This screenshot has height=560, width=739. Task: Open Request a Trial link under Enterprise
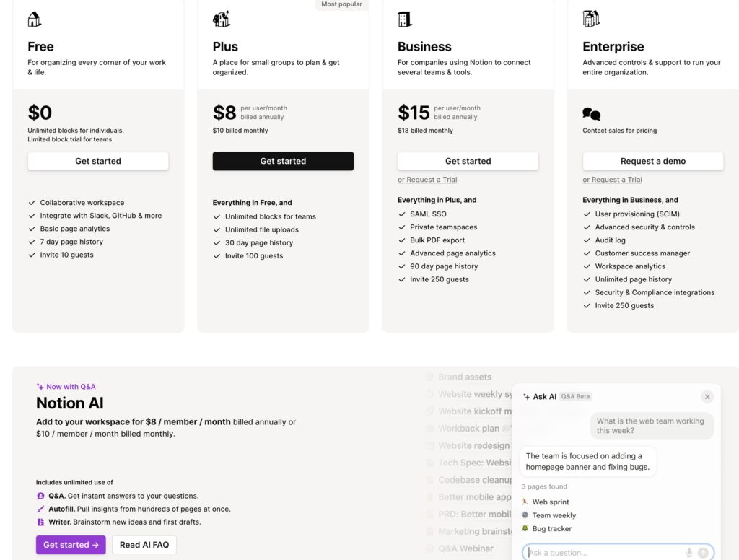(x=612, y=180)
